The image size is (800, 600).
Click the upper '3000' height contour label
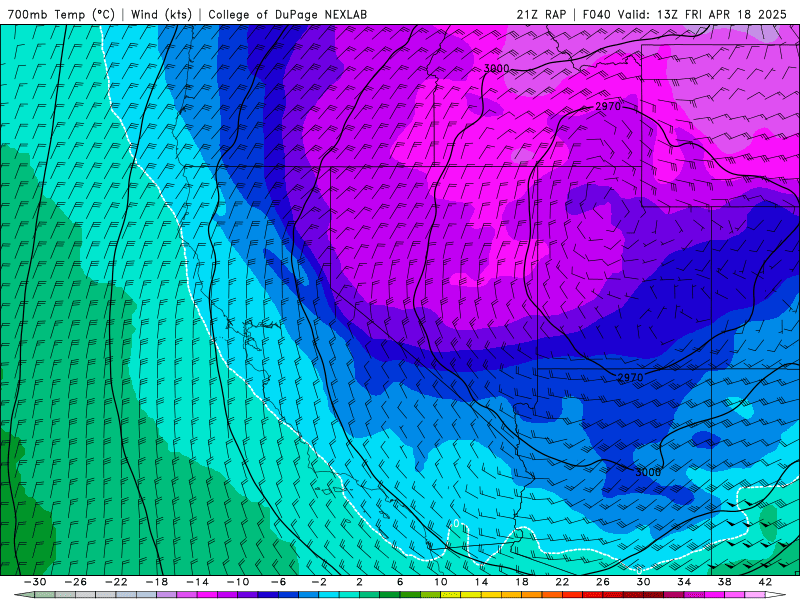pyautogui.click(x=496, y=68)
